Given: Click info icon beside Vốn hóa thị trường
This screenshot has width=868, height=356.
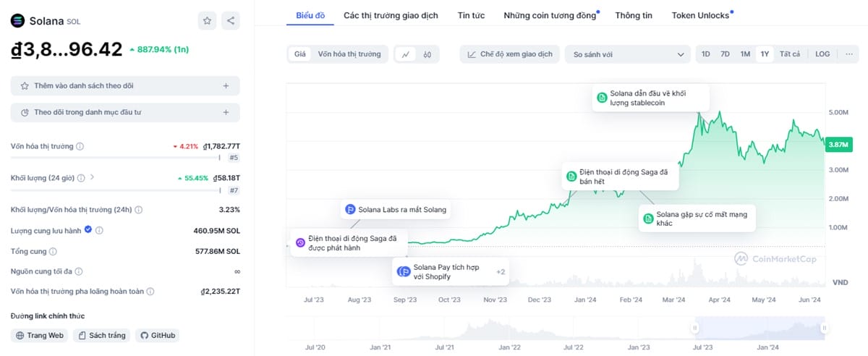Looking at the screenshot, I should pos(80,146).
